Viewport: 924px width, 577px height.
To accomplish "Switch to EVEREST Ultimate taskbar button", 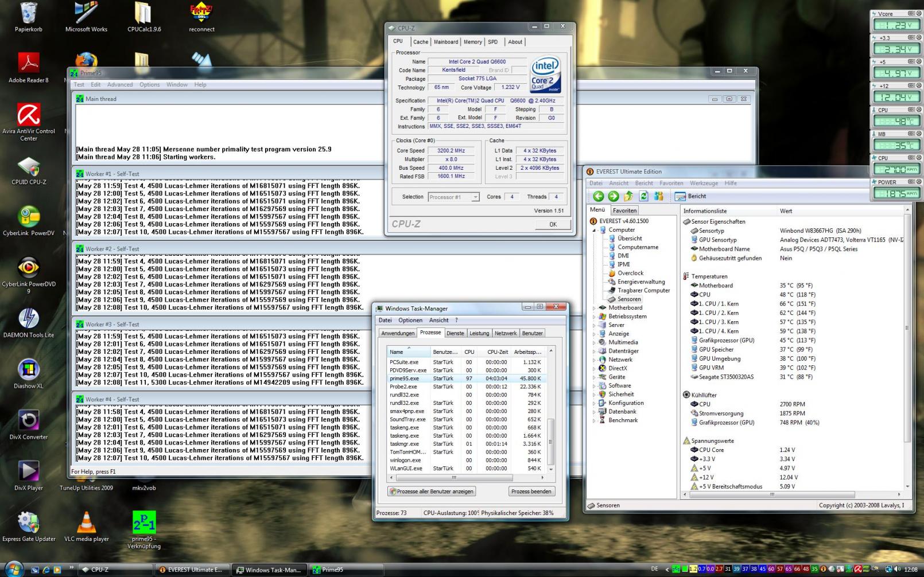I will click(192, 570).
